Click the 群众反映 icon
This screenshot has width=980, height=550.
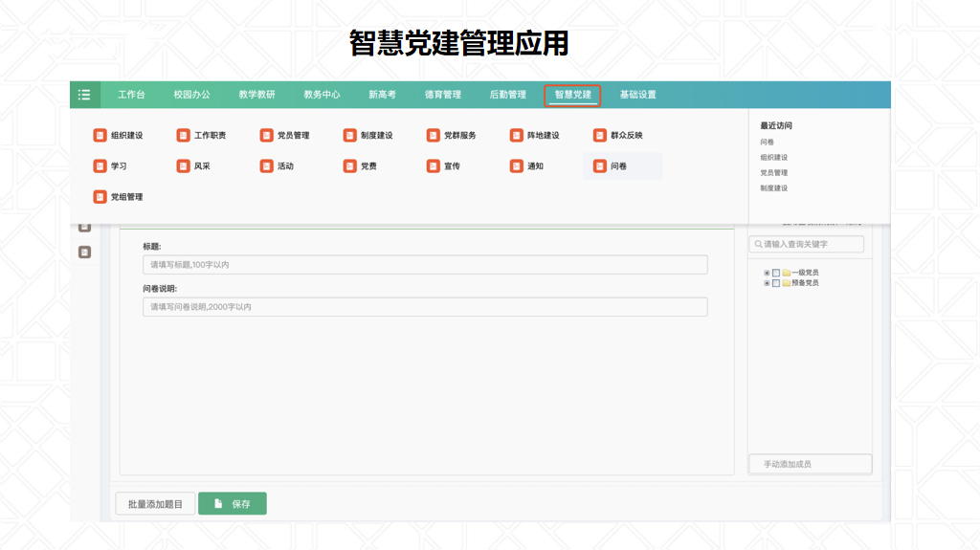pyautogui.click(x=600, y=136)
